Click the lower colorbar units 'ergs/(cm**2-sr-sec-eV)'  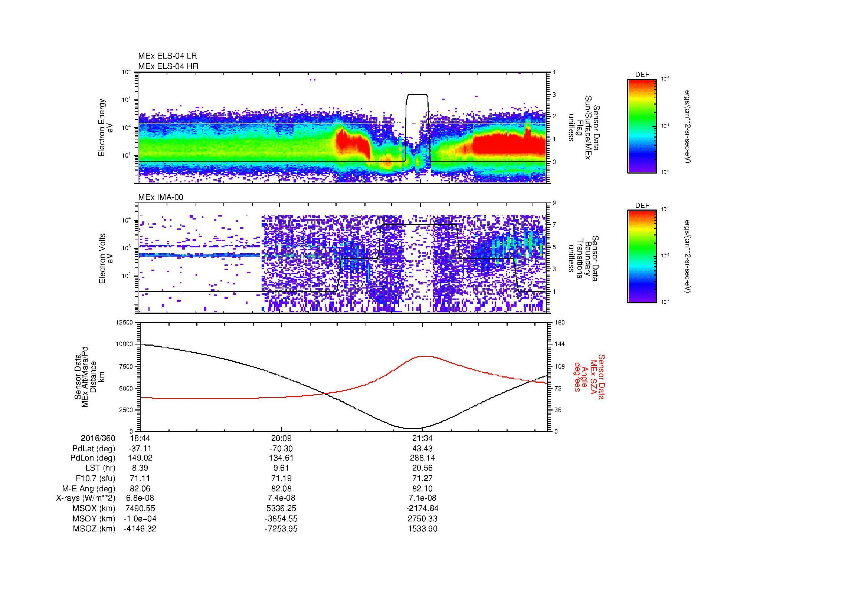pyautogui.click(x=687, y=257)
